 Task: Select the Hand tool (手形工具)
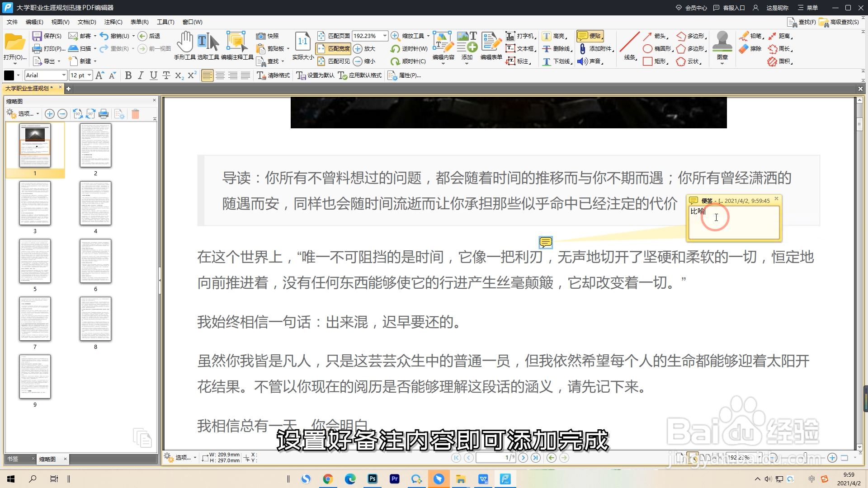click(184, 42)
